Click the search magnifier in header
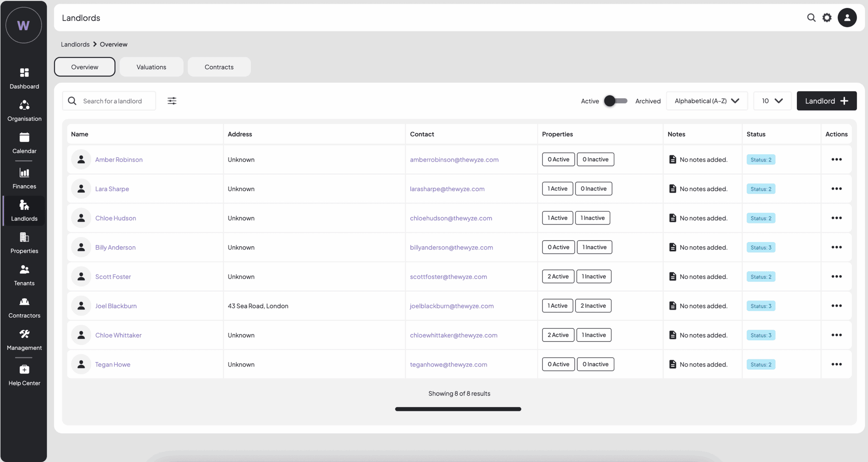868x462 pixels. [811, 17]
